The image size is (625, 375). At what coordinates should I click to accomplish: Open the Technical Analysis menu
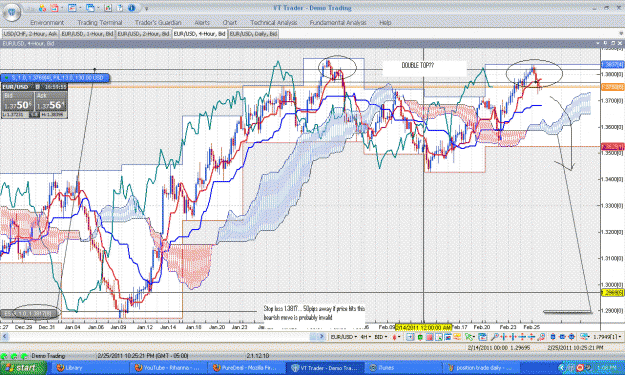(x=273, y=23)
